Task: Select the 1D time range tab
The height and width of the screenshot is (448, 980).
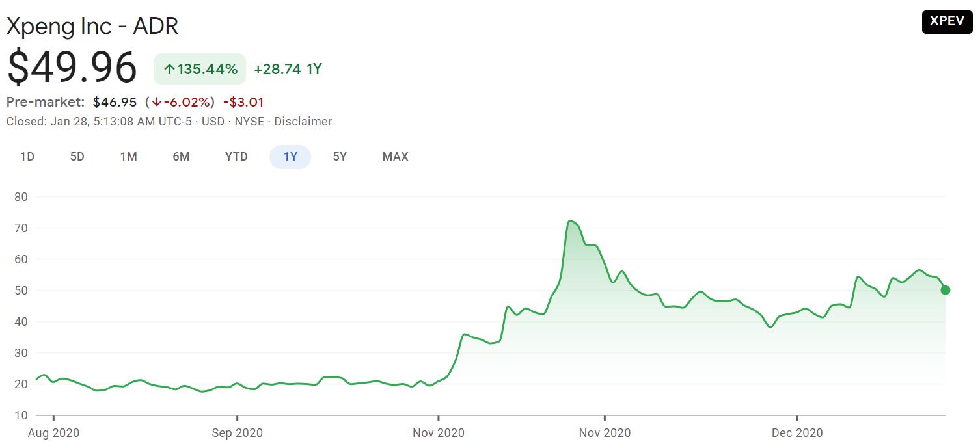Action: [27, 157]
